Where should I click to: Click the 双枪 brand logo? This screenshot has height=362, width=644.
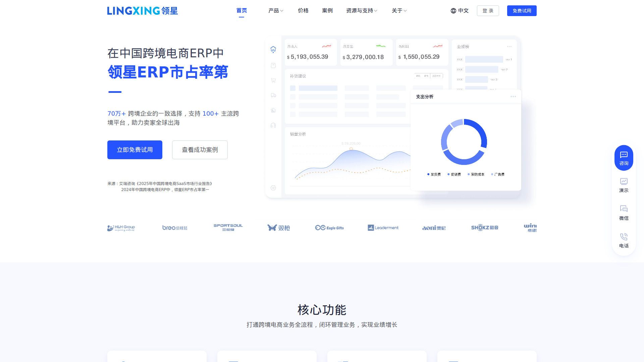click(x=278, y=228)
